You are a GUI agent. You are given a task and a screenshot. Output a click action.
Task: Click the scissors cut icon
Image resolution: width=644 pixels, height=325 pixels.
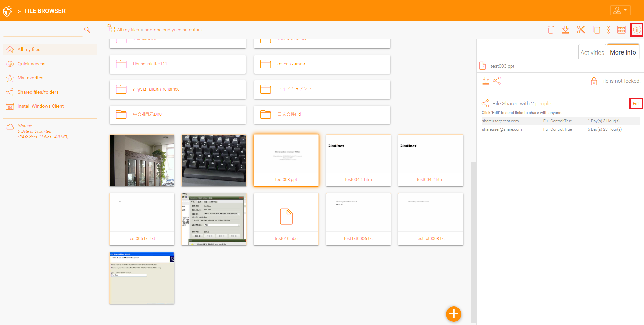click(x=581, y=30)
